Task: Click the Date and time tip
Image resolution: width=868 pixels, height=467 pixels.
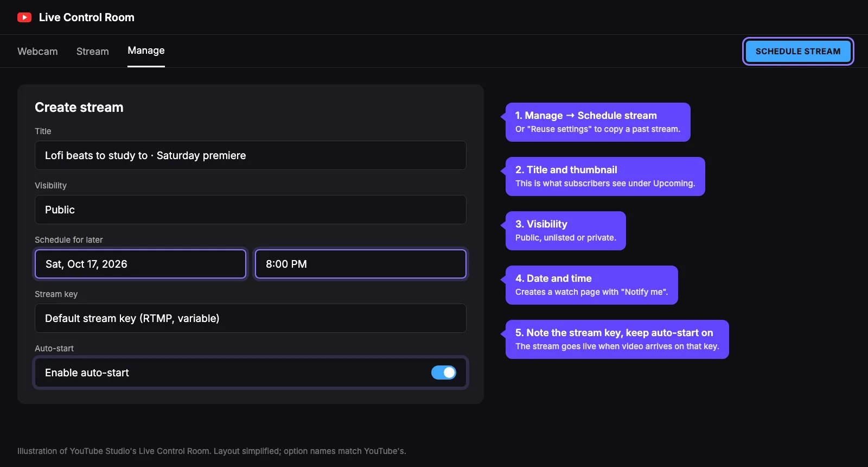Action: 592,285
